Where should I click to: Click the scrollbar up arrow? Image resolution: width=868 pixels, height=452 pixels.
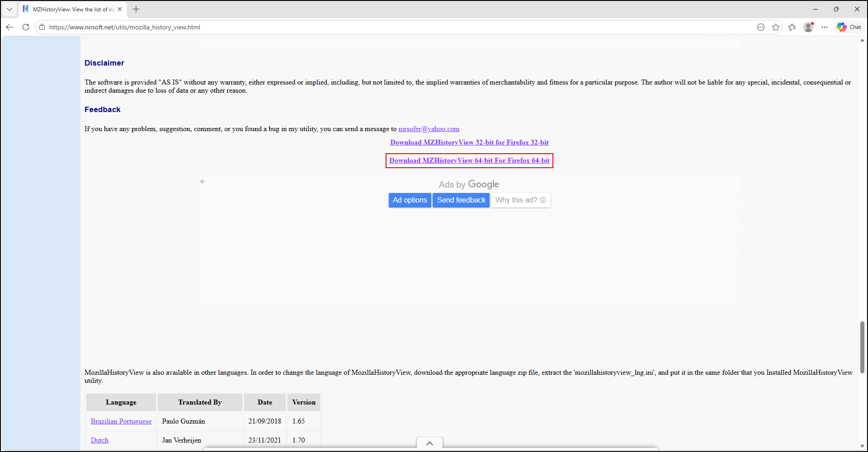[862, 40]
